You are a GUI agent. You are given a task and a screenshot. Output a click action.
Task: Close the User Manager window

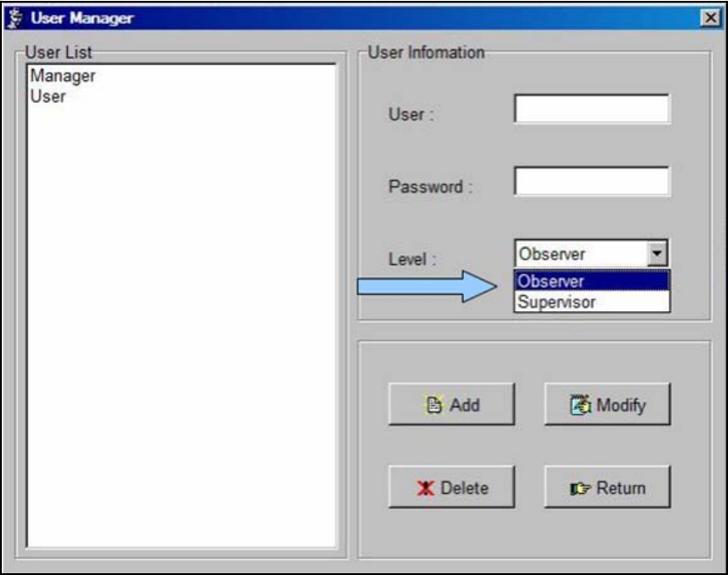[x=710, y=18]
